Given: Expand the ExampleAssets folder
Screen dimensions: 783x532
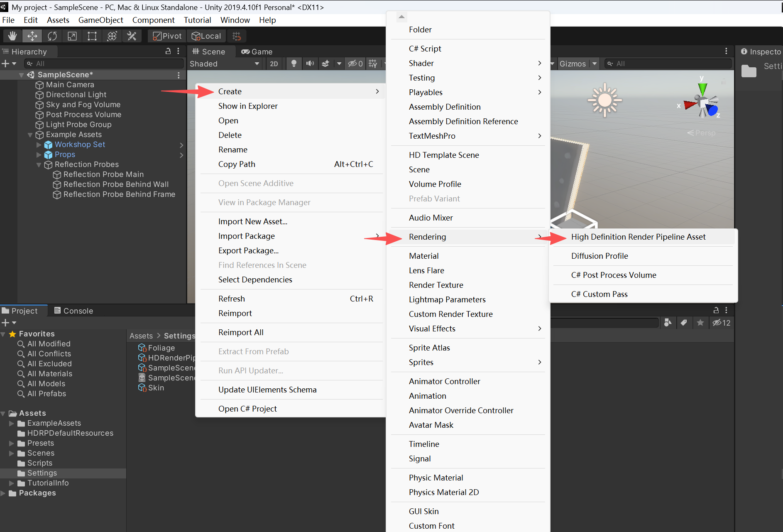Looking at the screenshot, I should point(12,423).
